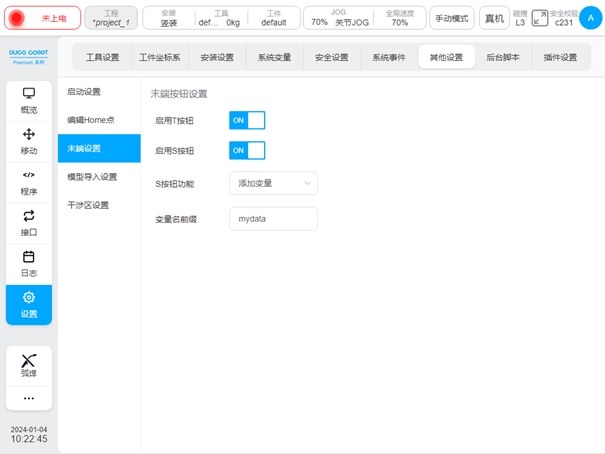
Task: Click the blue user avatar A
Action: (x=590, y=18)
